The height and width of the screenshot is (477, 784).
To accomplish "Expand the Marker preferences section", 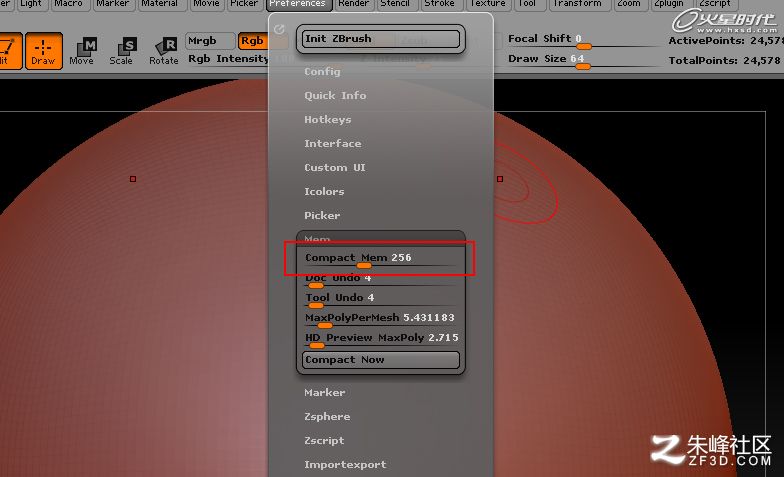I will [324, 392].
